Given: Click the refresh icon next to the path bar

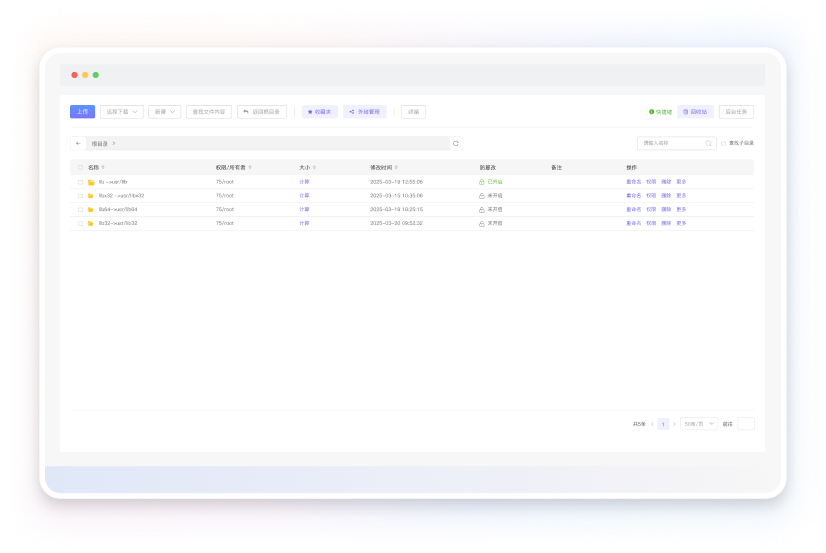Looking at the screenshot, I should (456, 144).
